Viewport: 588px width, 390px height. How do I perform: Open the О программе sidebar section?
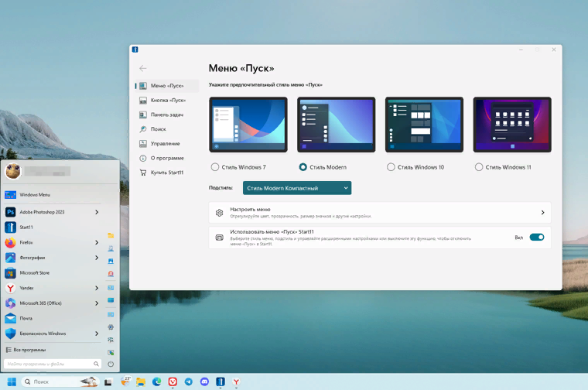[167, 159]
